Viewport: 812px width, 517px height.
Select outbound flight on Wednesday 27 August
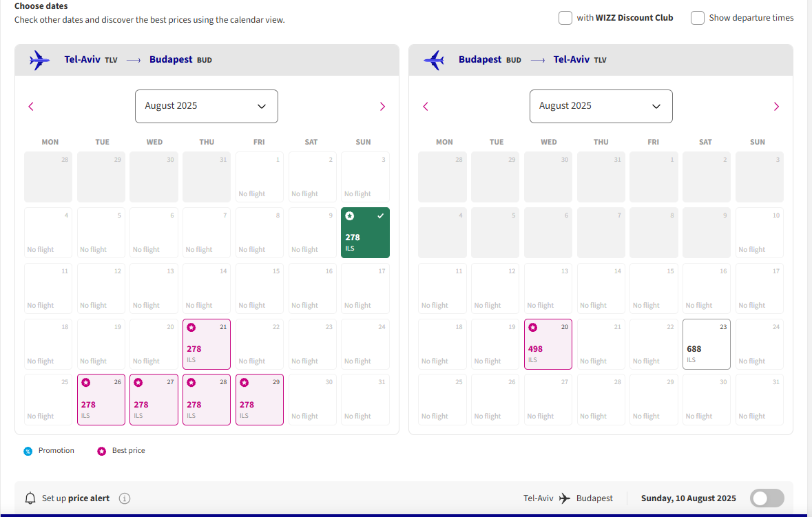[154, 399]
